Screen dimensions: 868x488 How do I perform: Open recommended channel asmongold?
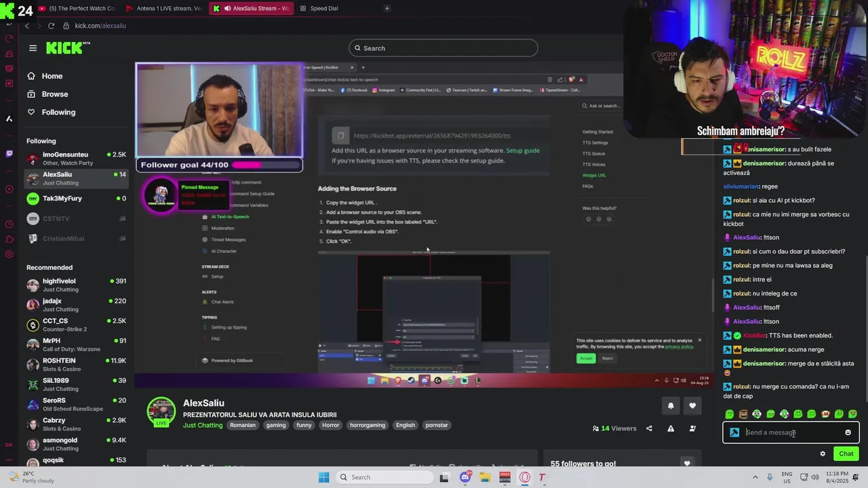tap(76, 444)
